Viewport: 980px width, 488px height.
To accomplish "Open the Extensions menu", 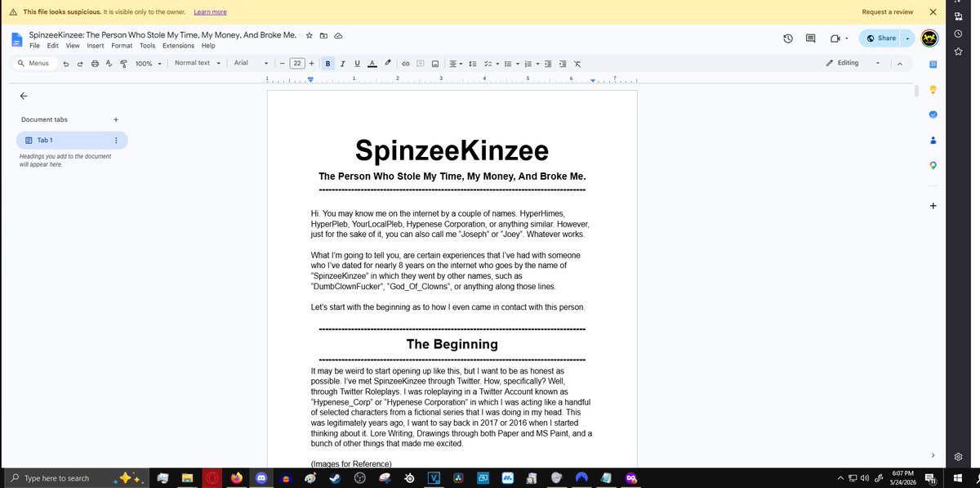I will coord(178,46).
